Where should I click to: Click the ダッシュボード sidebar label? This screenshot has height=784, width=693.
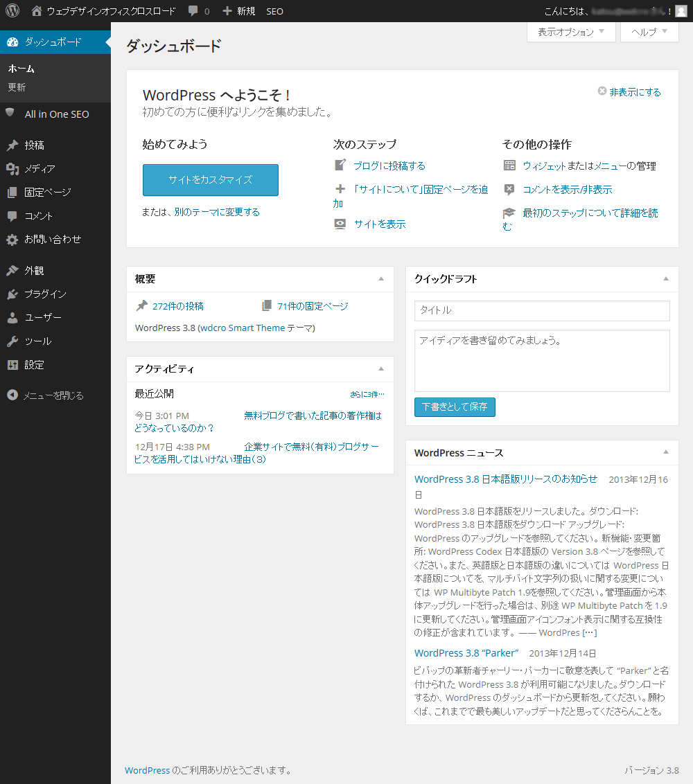tap(53, 42)
